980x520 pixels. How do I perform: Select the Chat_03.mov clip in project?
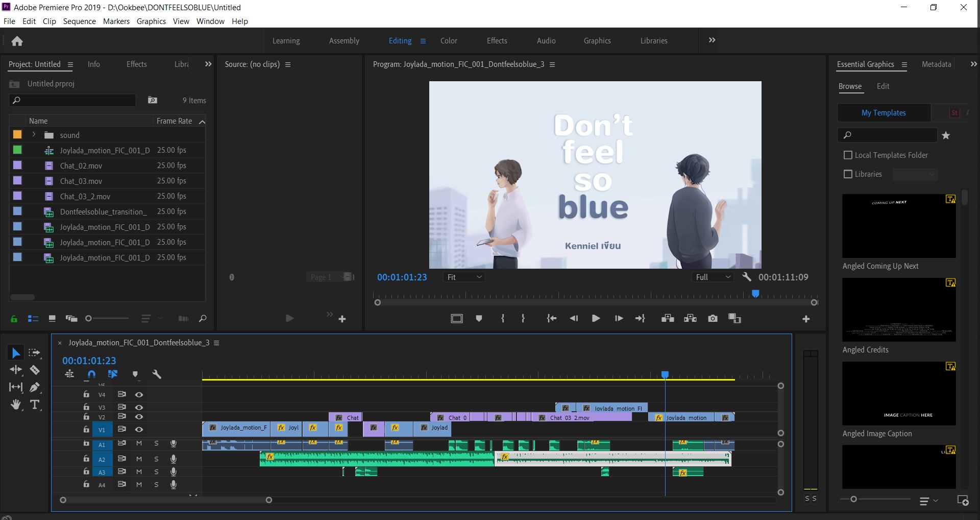coord(81,181)
